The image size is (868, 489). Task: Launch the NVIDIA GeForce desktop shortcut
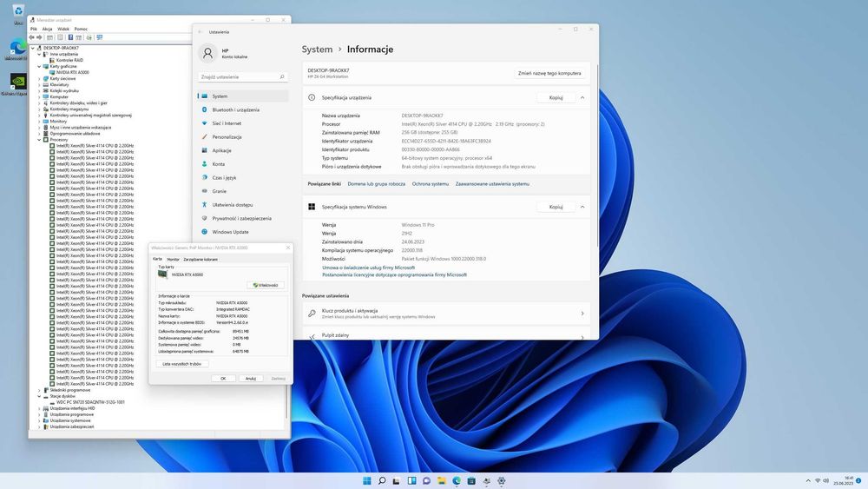tap(17, 83)
